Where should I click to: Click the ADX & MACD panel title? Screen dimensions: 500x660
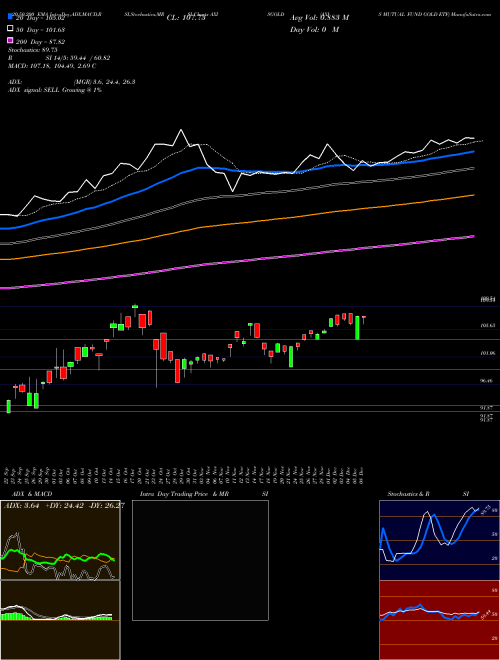(32, 494)
